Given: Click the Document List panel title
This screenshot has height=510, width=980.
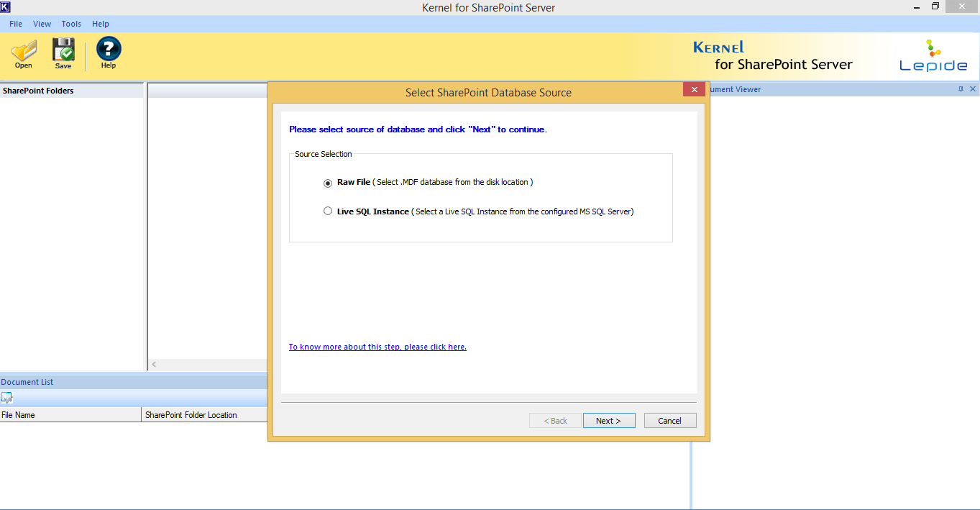Looking at the screenshot, I should [x=27, y=382].
